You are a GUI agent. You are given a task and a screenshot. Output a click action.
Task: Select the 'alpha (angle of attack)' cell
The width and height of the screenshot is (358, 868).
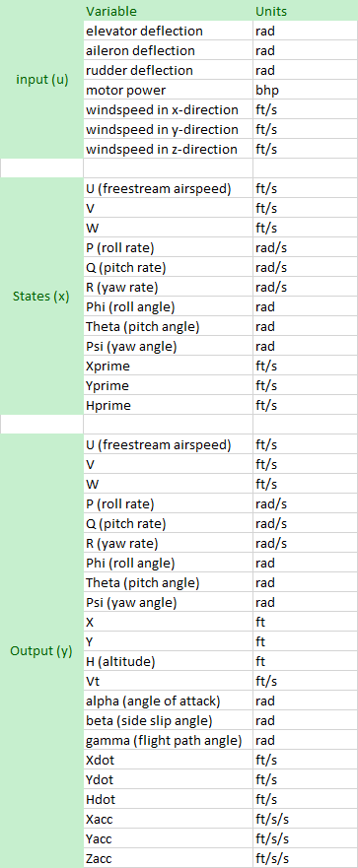(x=168, y=701)
